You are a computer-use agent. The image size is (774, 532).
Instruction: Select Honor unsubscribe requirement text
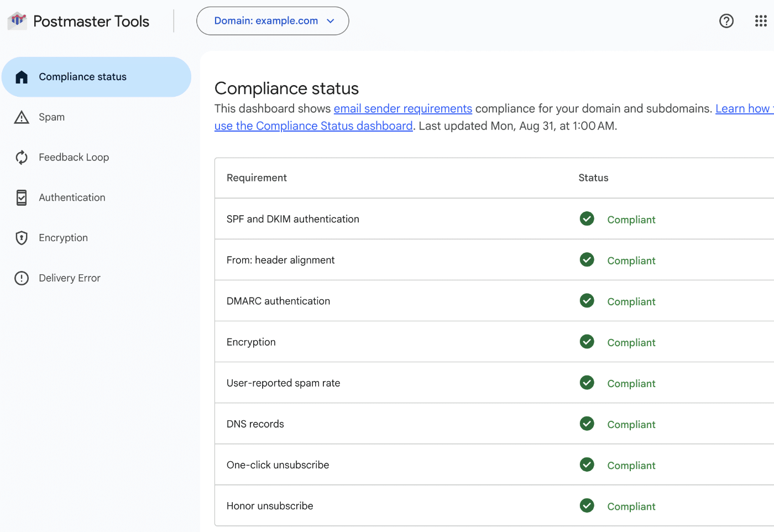click(270, 505)
